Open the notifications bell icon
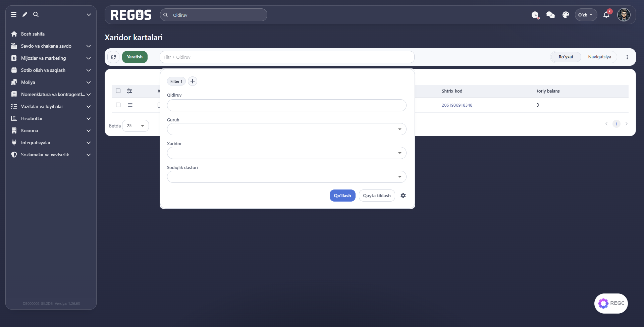This screenshot has width=644, height=327. [606, 15]
